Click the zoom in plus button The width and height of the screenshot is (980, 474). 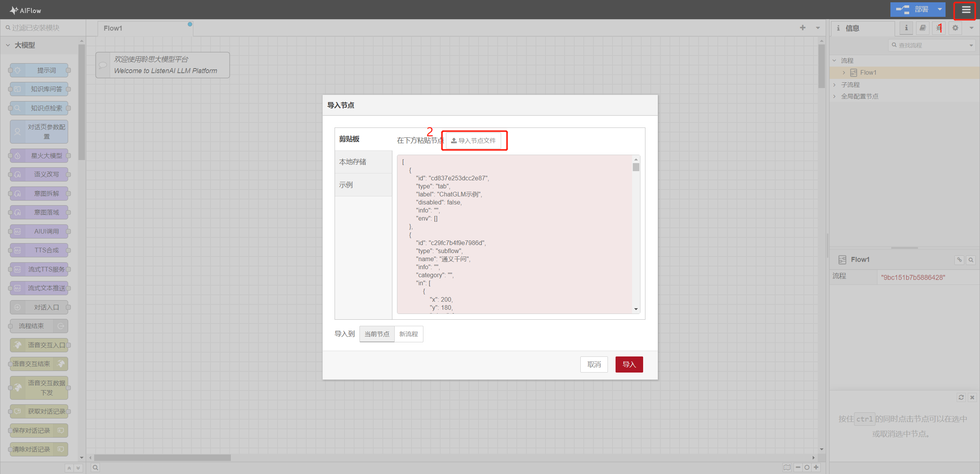coord(816,467)
